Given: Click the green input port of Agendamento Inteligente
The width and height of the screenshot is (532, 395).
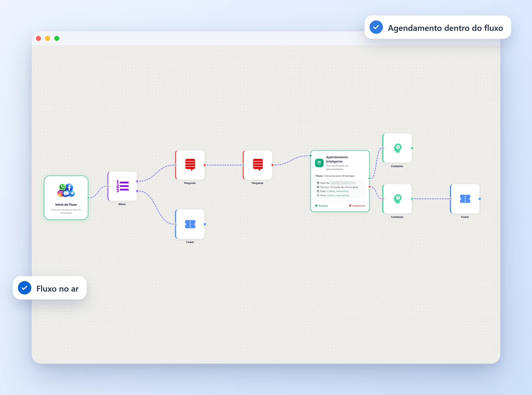Looking at the screenshot, I should point(310,156).
